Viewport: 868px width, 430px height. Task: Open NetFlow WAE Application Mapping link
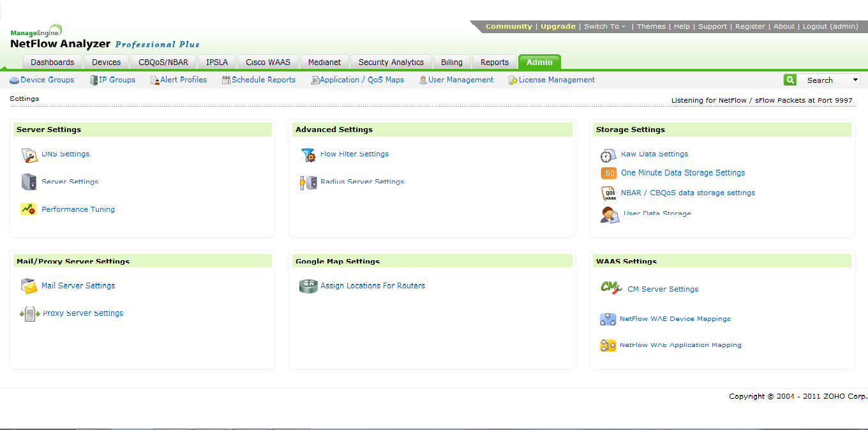point(680,345)
